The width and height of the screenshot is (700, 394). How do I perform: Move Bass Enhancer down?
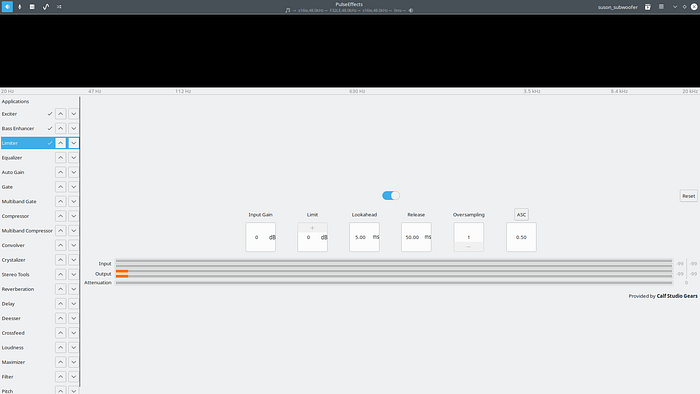(x=73, y=129)
